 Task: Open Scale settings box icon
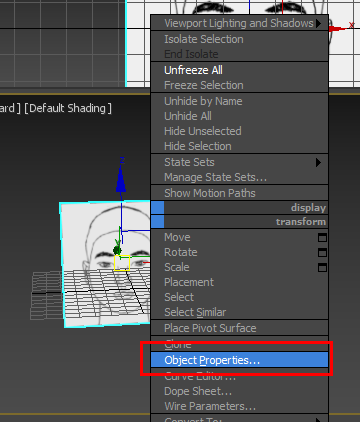tap(322, 267)
